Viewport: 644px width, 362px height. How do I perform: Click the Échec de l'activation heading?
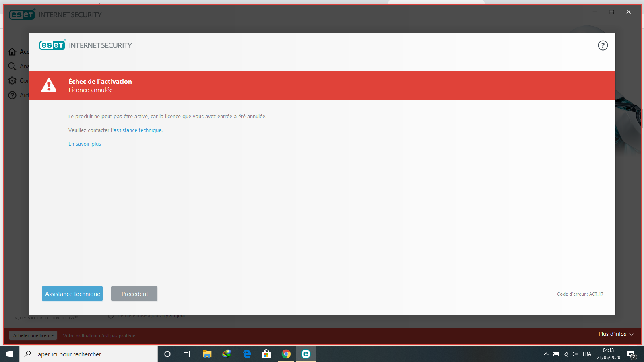[x=100, y=81]
